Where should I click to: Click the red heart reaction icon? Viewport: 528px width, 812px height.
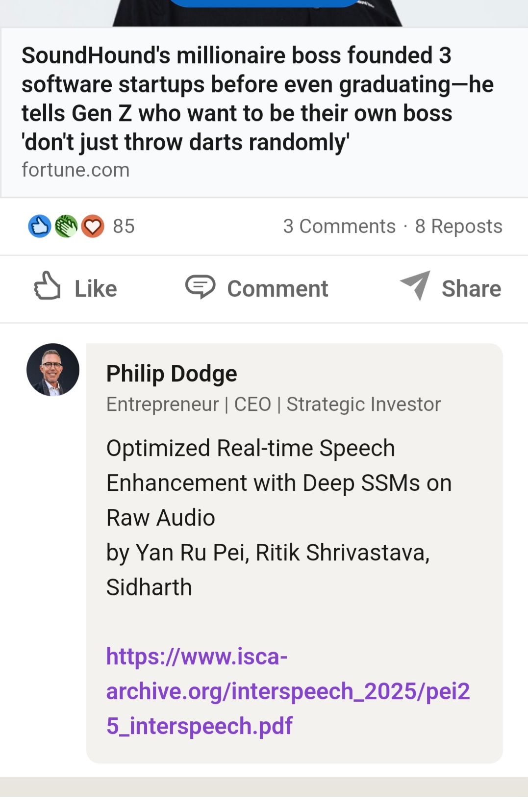(92, 227)
